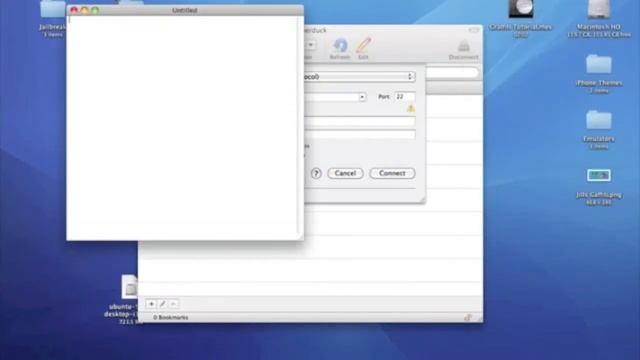Click the password field in connection sheet

(x=360, y=135)
